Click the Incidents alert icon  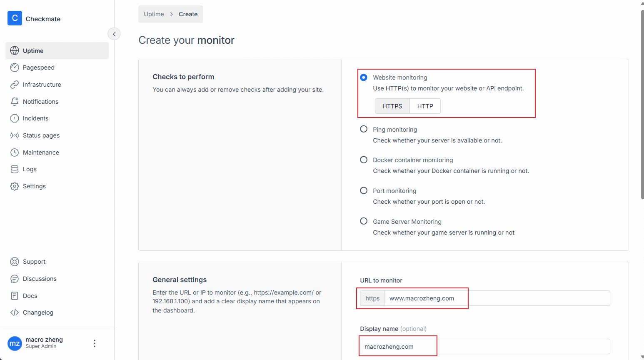pos(15,118)
